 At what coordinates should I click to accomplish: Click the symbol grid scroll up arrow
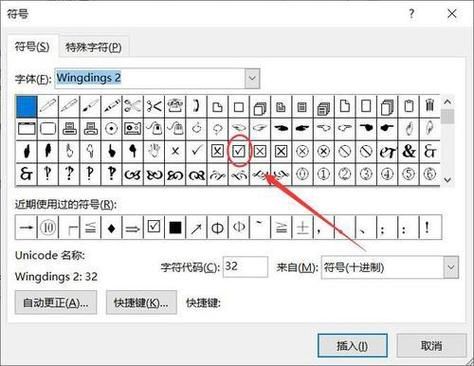point(448,102)
